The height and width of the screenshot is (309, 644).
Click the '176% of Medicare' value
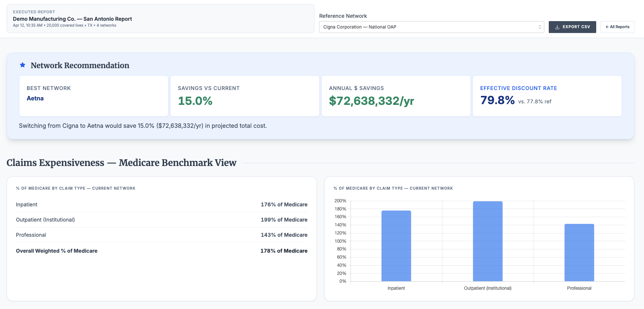284,205
